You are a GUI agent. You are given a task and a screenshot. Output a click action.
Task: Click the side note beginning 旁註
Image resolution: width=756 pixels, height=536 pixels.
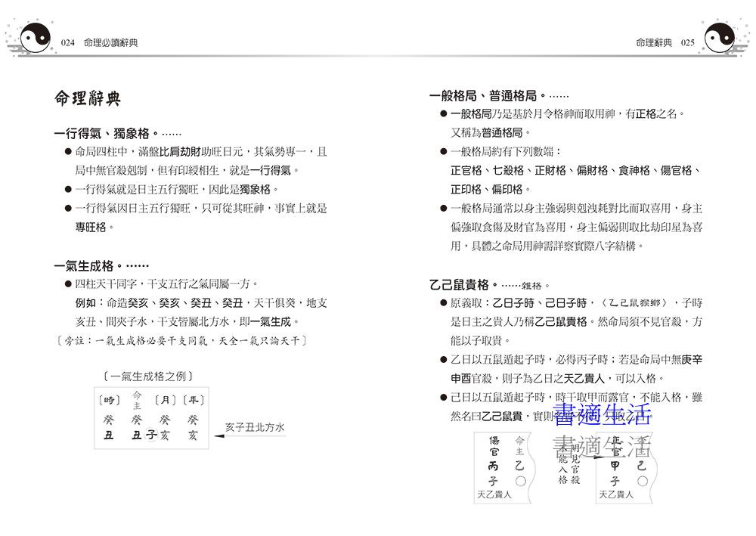[x=181, y=341]
